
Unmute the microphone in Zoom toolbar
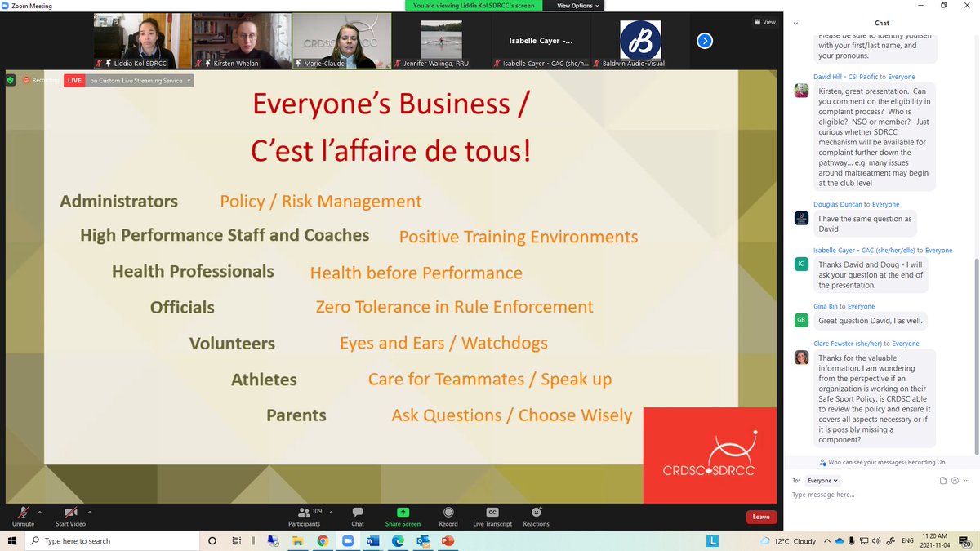[x=22, y=516]
